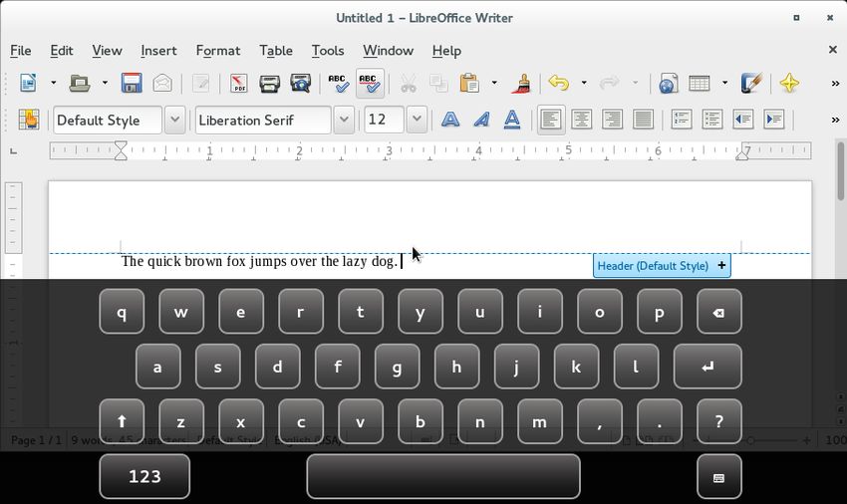This screenshot has width=847, height=504.
Task: Decrease paragraph indent
Action: click(743, 120)
